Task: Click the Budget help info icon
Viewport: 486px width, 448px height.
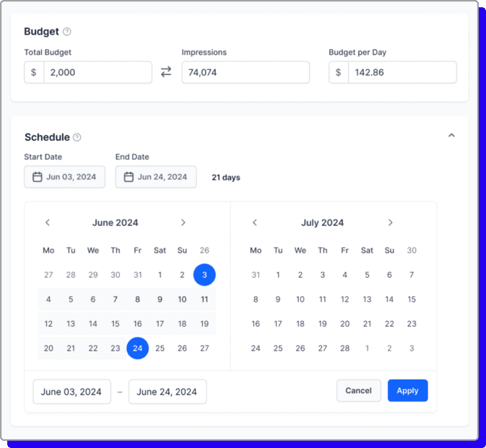Action: (67, 32)
